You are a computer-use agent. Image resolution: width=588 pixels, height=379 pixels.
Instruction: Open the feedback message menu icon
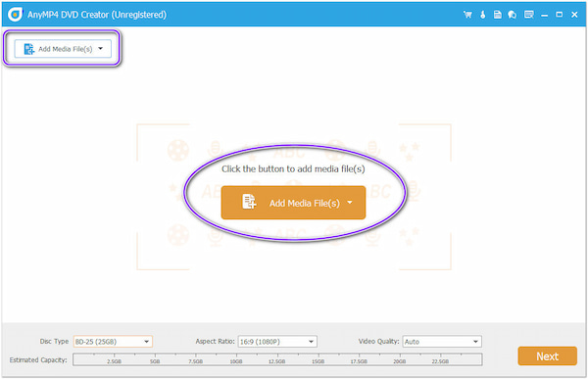point(529,15)
